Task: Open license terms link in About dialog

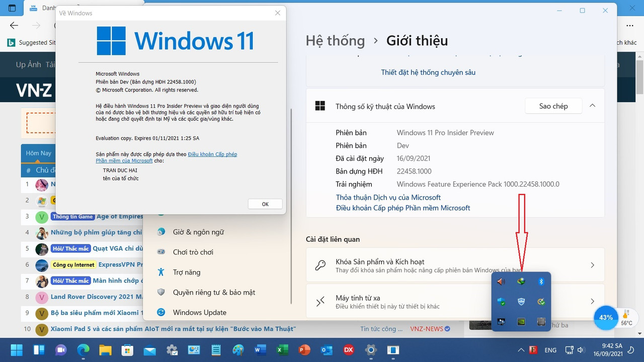Action: [167, 157]
